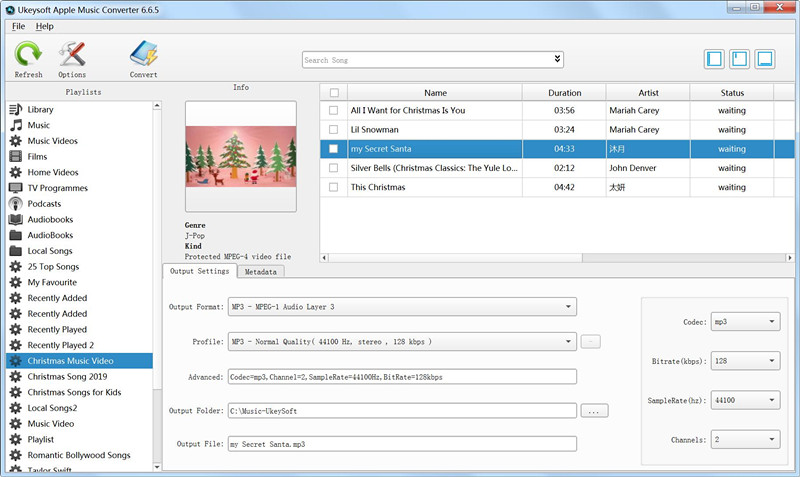
Task: Expand the Search Song dropdown arrow
Action: [x=557, y=59]
